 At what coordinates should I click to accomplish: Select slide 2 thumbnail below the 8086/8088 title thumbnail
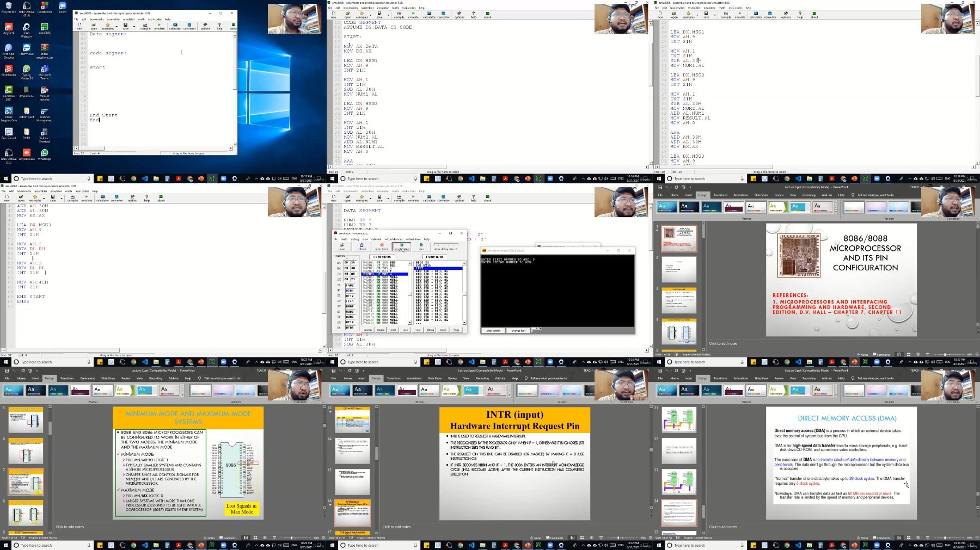tap(679, 270)
